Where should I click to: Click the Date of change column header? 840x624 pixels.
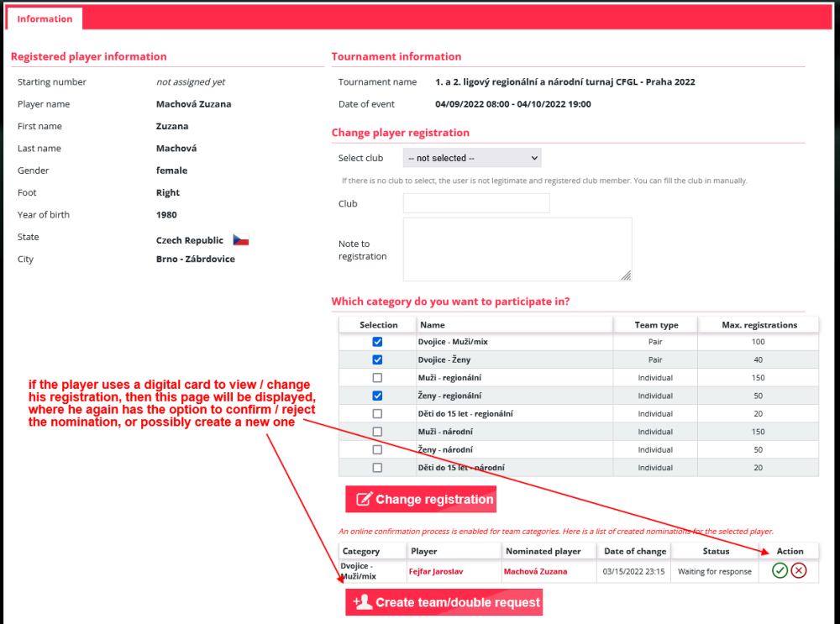pos(635,551)
